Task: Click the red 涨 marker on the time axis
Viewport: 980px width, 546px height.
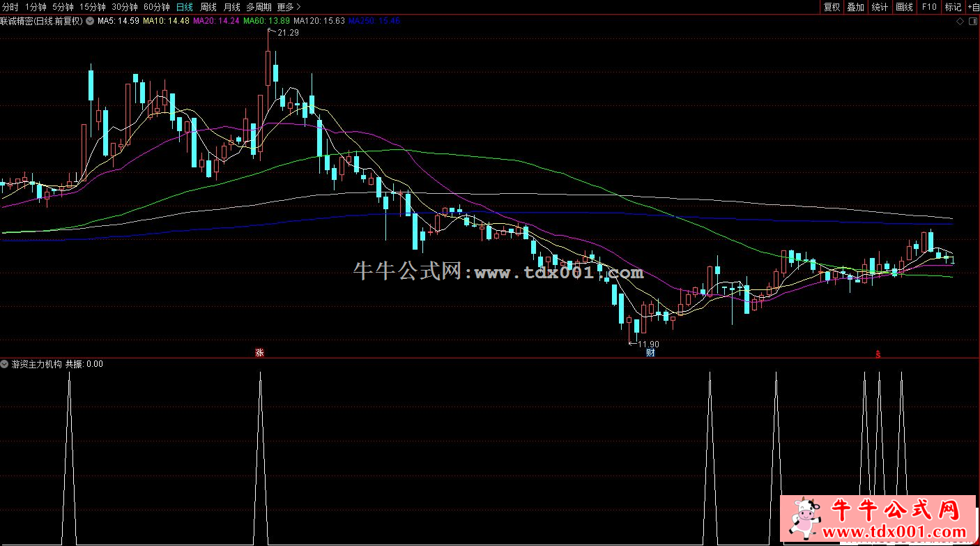Action: (x=259, y=353)
